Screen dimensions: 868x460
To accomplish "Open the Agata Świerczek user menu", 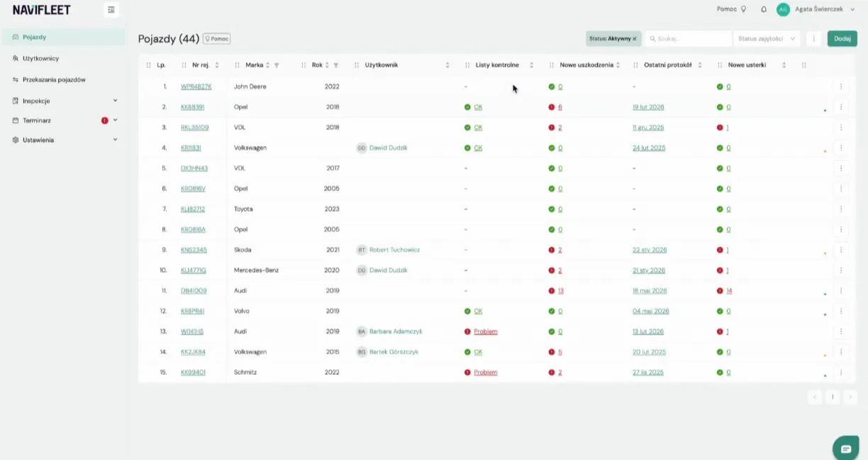I will click(x=816, y=9).
